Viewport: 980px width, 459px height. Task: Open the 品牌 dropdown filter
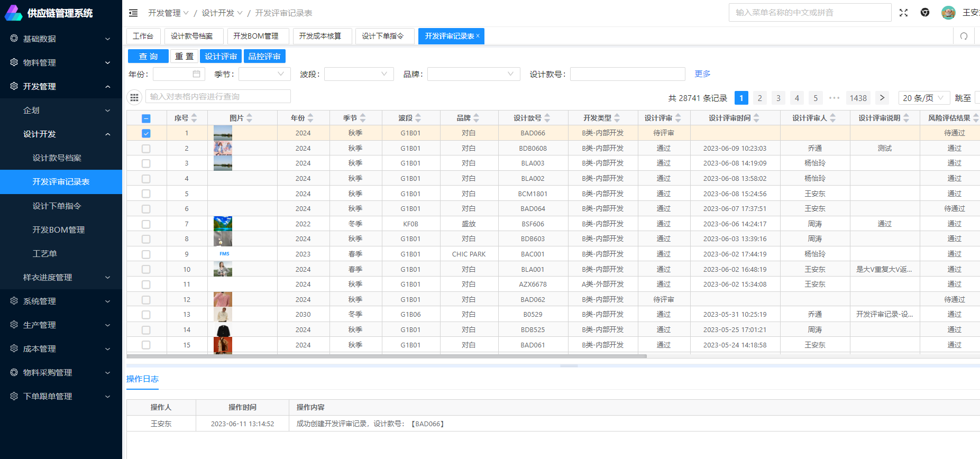pyautogui.click(x=473, y=74)
